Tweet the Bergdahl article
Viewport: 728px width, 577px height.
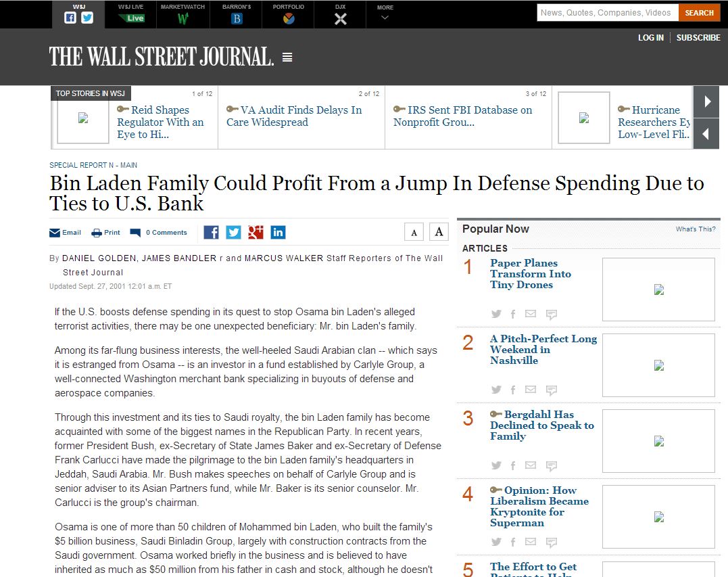click(x=496, y=465)
